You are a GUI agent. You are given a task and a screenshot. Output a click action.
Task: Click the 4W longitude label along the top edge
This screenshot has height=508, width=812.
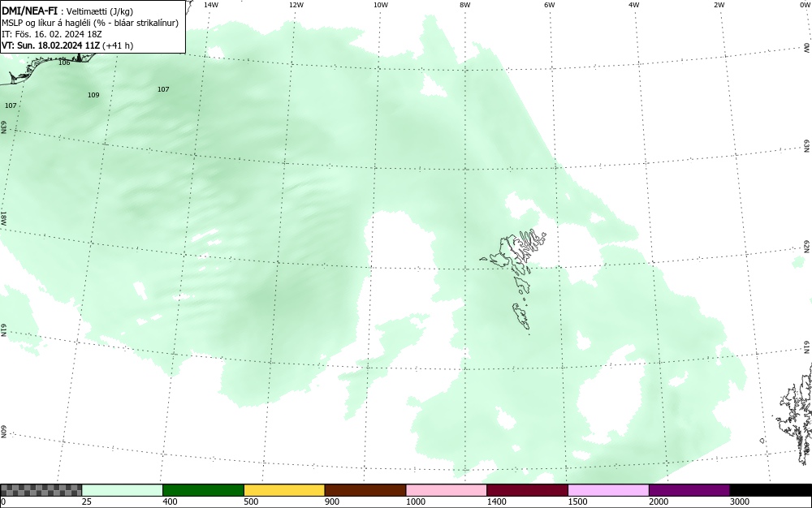[x=634, y=5]
